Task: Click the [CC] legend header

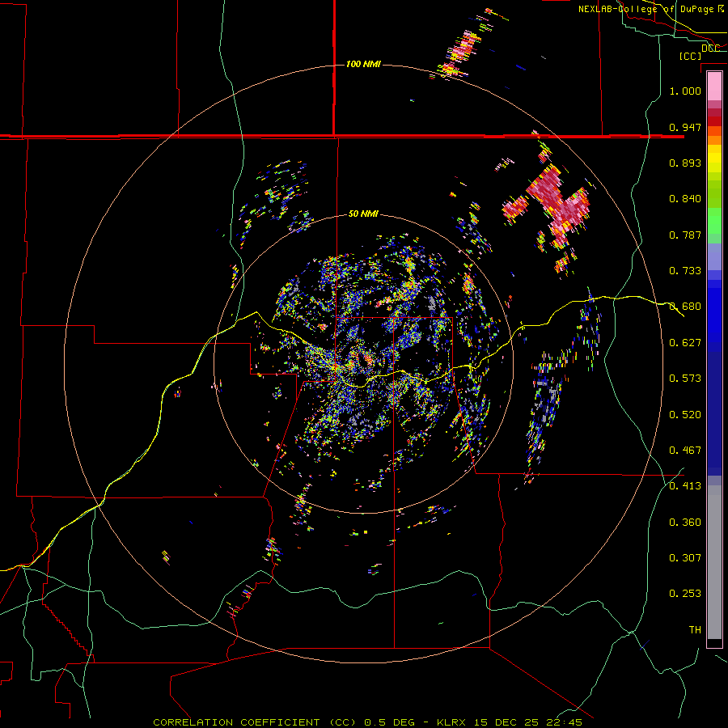Action: [691, 56]
